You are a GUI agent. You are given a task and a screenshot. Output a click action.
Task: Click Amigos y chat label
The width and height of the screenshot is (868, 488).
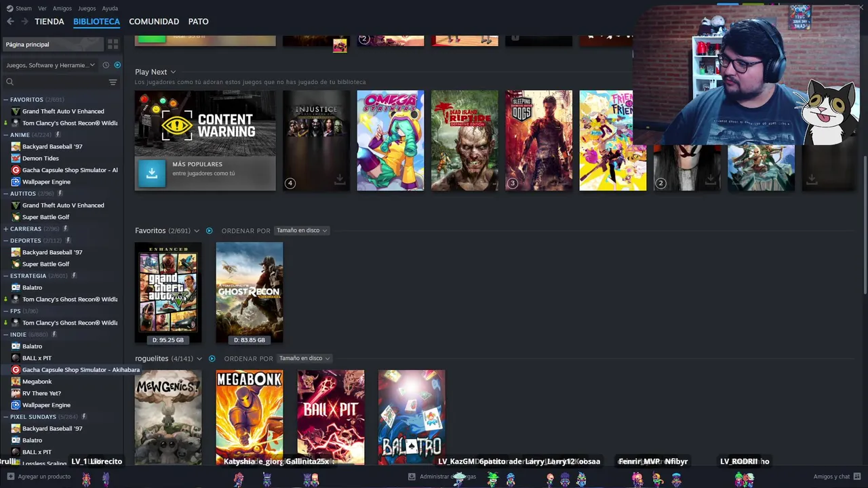[832, 476]
